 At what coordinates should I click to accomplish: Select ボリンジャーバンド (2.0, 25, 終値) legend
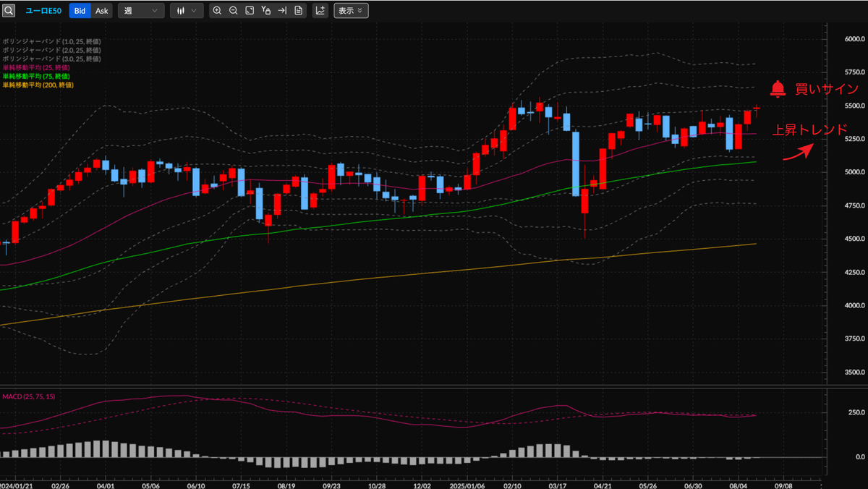[51, 50]
